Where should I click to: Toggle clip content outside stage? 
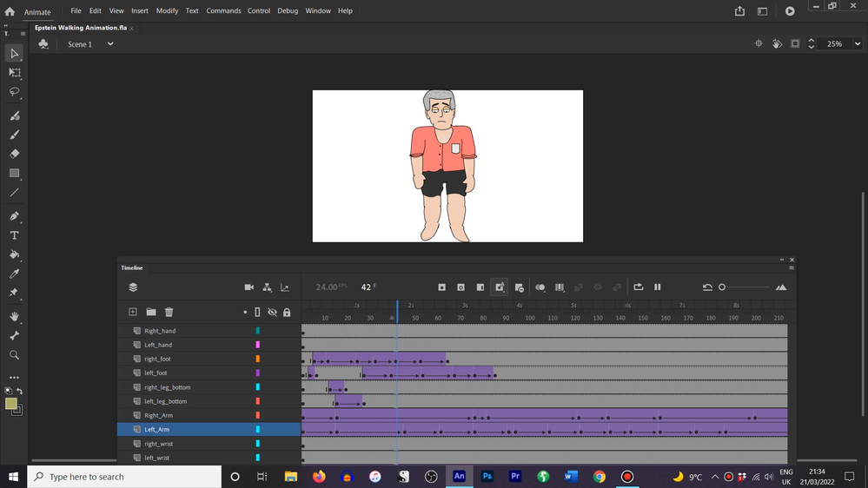795,43
